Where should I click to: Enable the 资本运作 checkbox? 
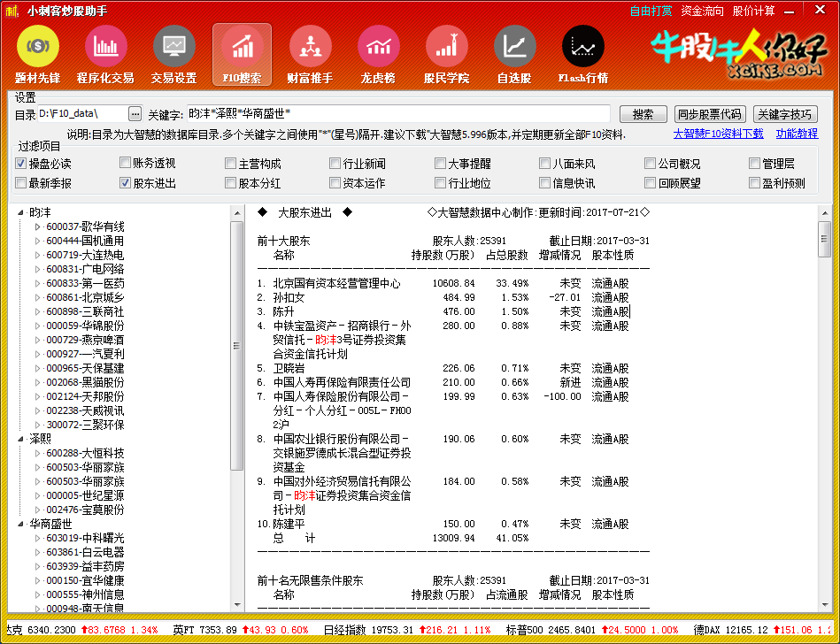335,183
